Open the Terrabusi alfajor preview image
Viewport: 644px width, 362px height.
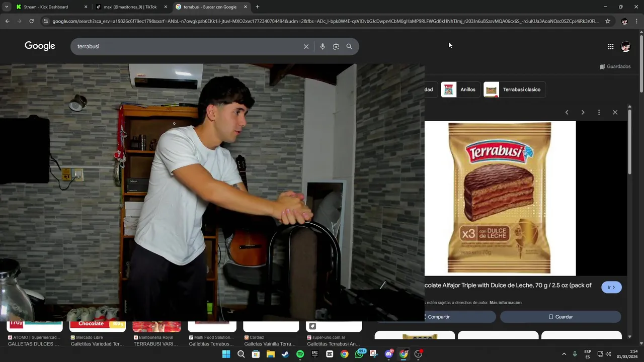(x=500, y=199)
